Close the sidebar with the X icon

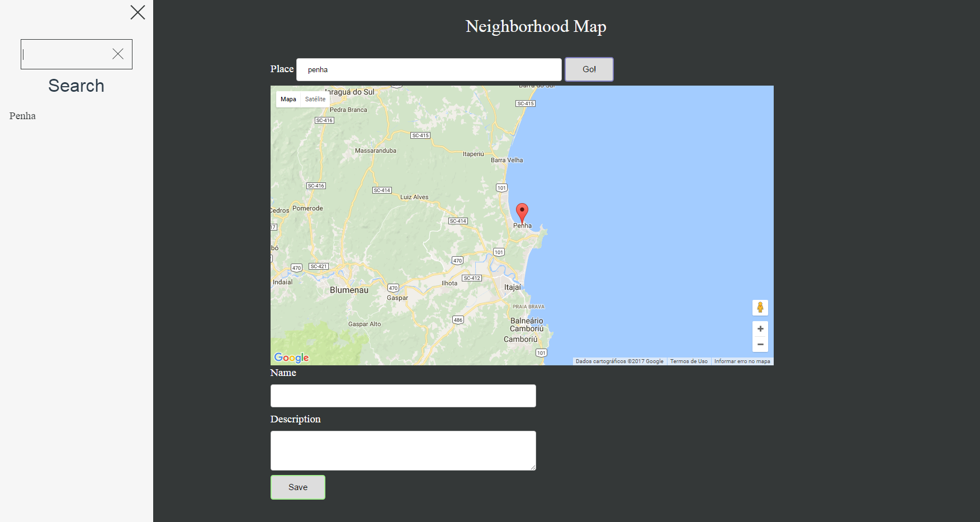click(x=138, y=12)
